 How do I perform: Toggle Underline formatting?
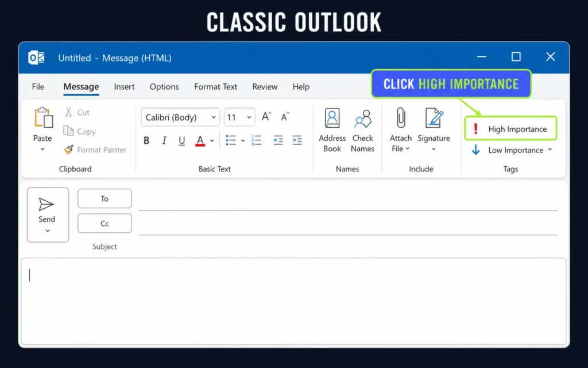pos(182,141)
